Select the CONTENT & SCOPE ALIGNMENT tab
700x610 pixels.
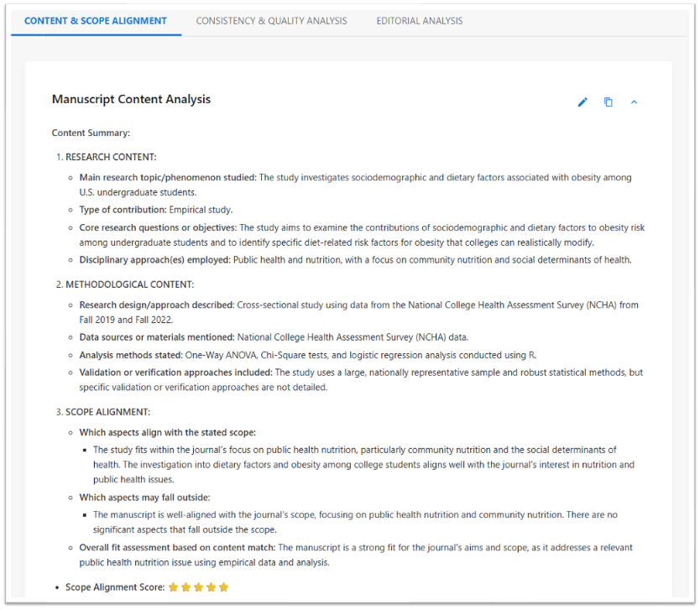(x=96, y=21)
